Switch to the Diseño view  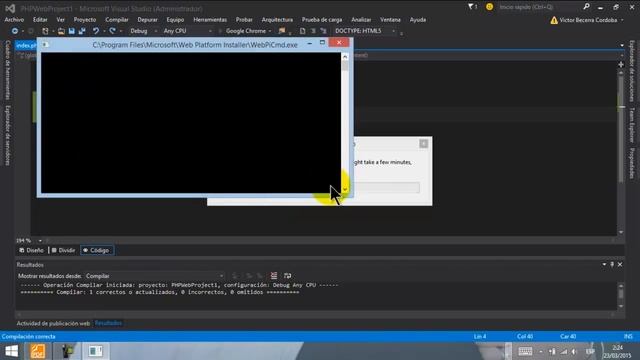tap(31, 250)
